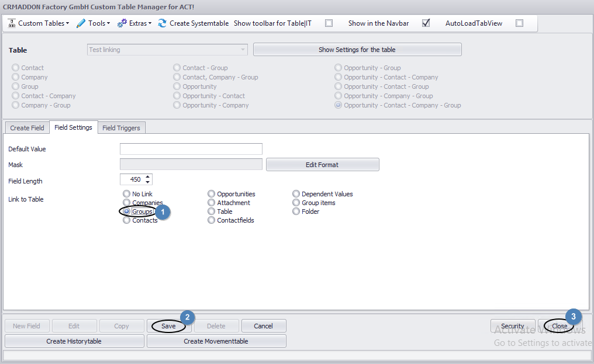This screenshot has width=594, height=364.
Task: Click Create Systemtable in the toolbar
Action: pos(199,23)
